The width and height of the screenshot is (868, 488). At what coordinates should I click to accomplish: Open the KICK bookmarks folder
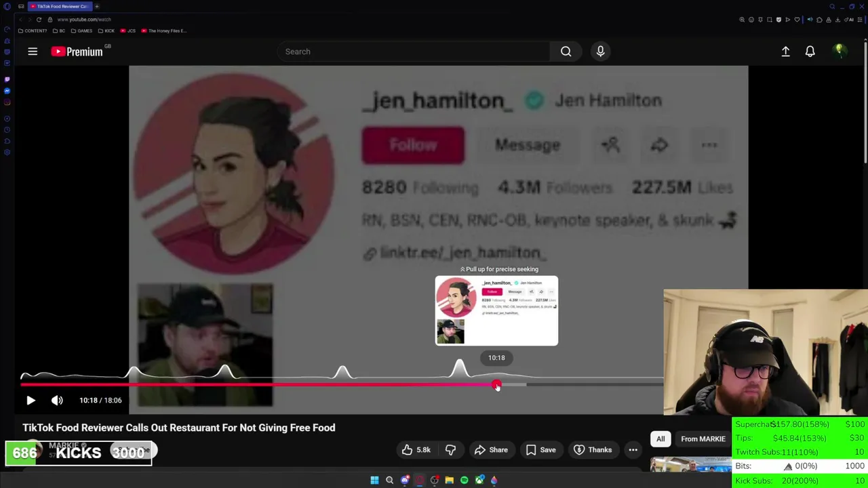106,30
